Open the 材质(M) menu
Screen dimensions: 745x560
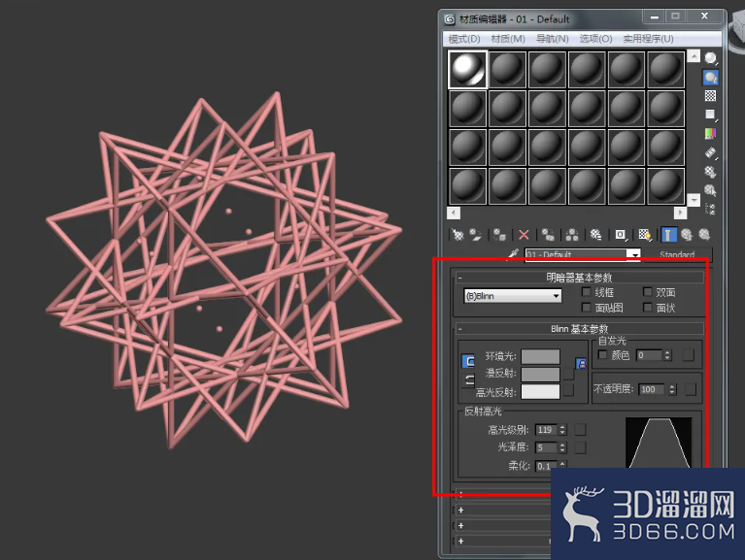coord(508,39)
